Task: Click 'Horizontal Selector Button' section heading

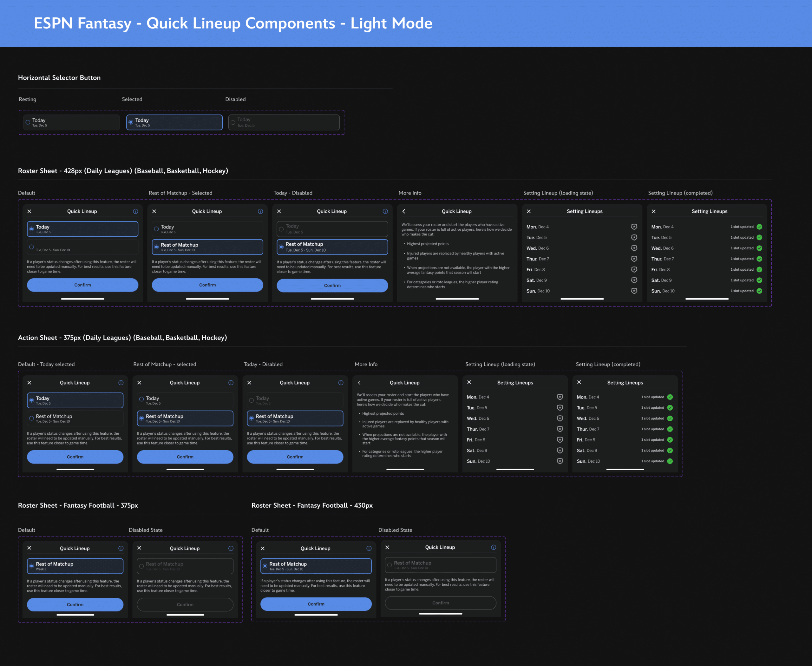Action: [x=59, y=77]
